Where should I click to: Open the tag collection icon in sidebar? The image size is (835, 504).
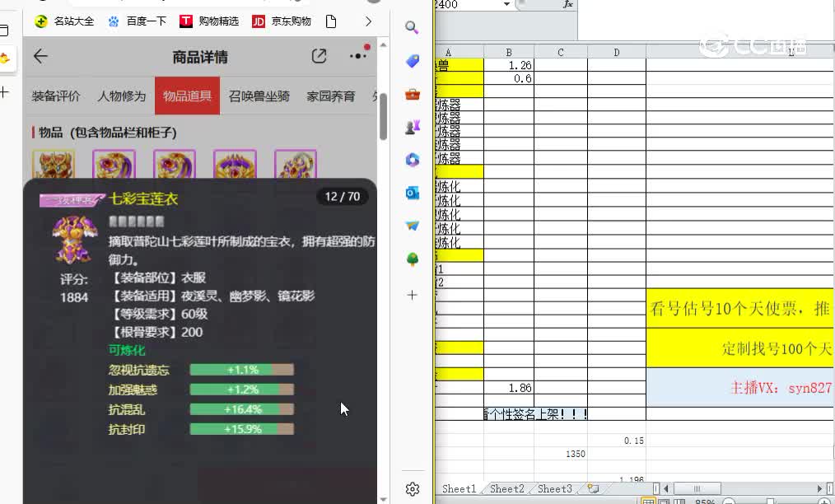pyautogui.click(x=412, y=61)
